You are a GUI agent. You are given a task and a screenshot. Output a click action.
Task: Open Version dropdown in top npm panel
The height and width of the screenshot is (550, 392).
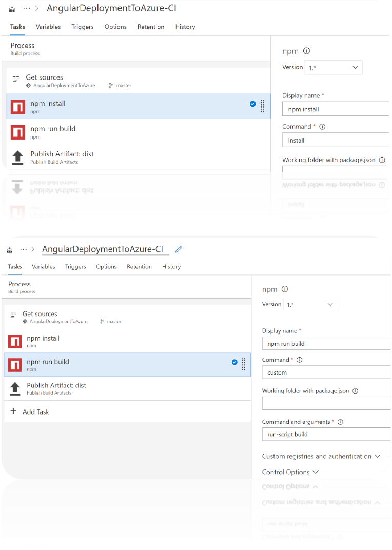pyautogui.click(x=333, y=67)
